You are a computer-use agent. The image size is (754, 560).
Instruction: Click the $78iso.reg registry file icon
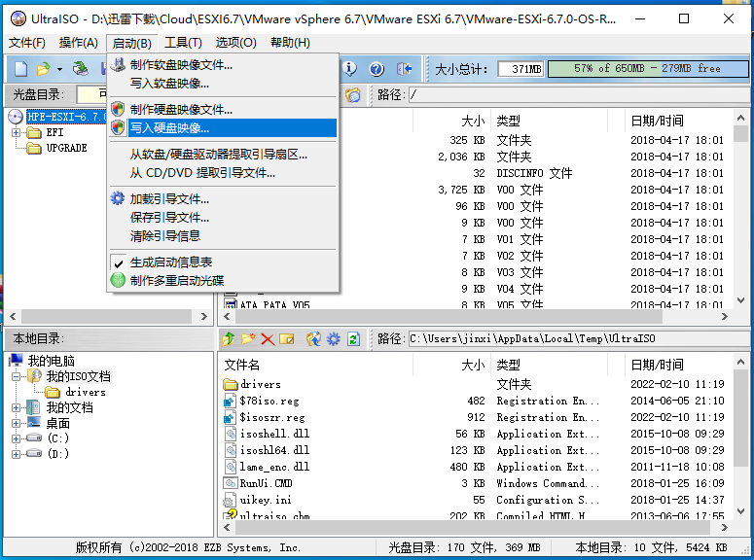pos(231,401)
